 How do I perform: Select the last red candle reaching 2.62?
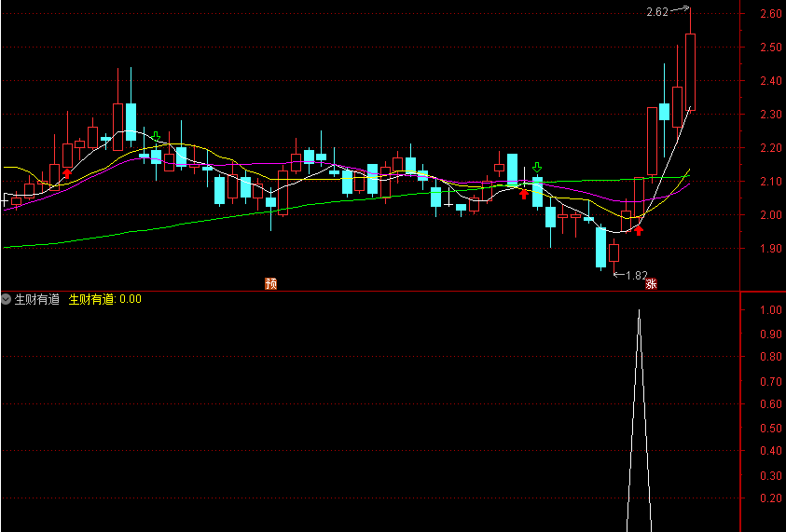click(690, 72)
